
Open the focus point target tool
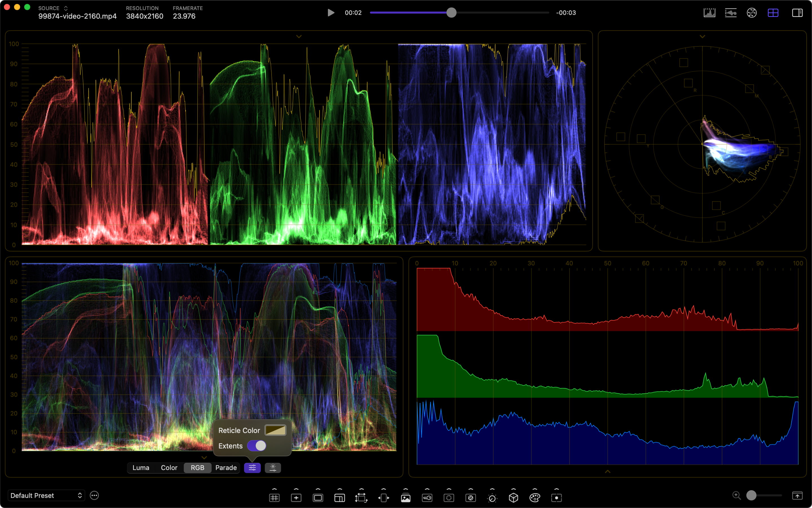point(556,498)
